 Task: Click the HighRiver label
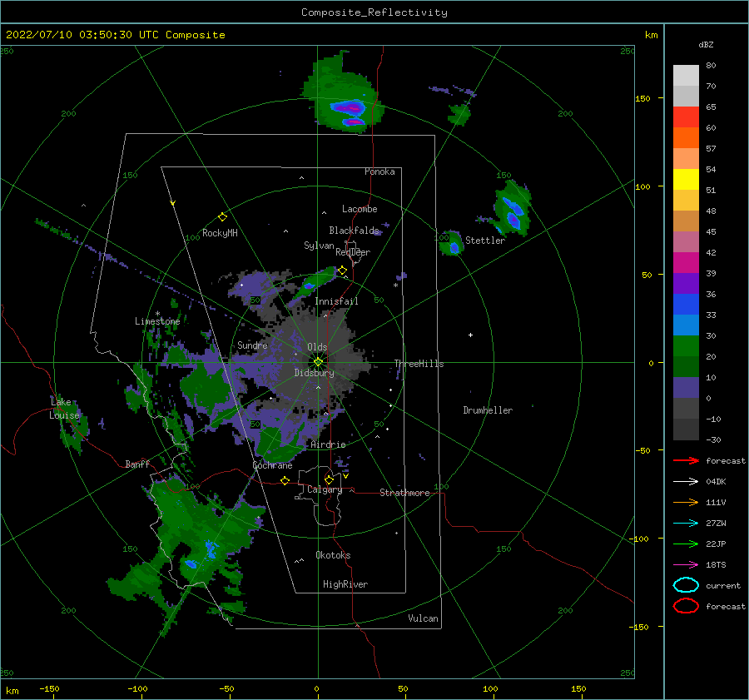345,584
